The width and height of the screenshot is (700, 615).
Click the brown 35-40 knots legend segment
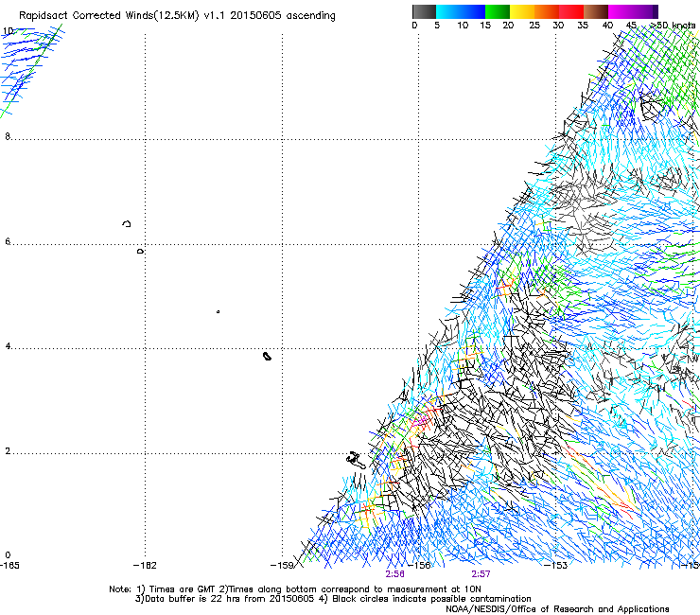[596, 11]
